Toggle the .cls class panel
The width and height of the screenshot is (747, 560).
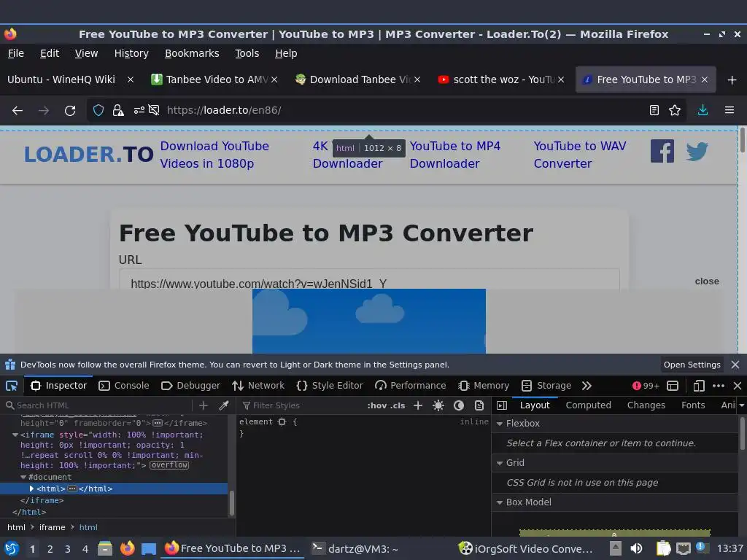tap(398, 405)
